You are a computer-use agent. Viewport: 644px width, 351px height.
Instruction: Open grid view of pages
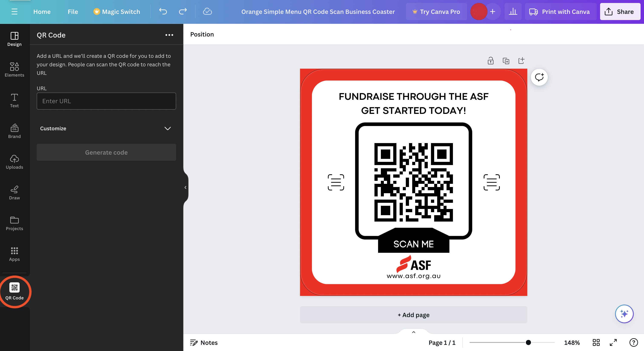pyautogui.click(x=596, y=342)
